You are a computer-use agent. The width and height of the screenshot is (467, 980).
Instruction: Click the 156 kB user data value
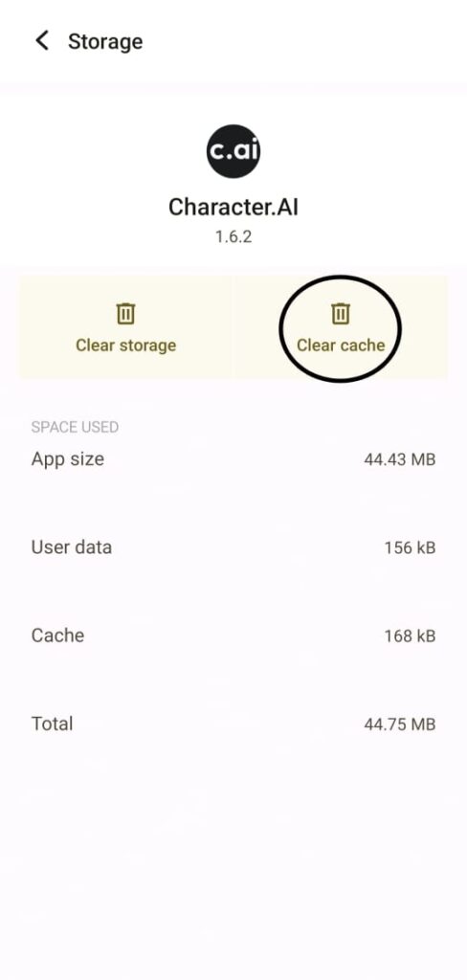[x=410, y=548]
